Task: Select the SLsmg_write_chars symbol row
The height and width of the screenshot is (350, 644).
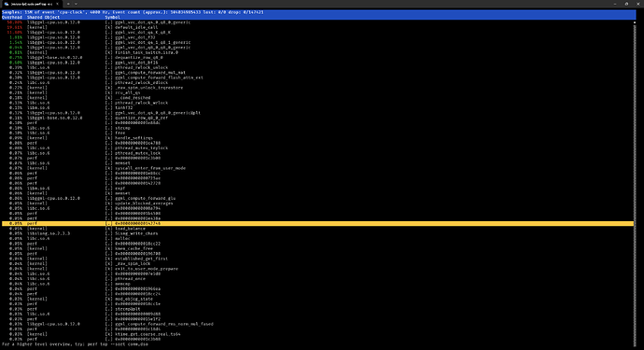Action: click(318, 233)
